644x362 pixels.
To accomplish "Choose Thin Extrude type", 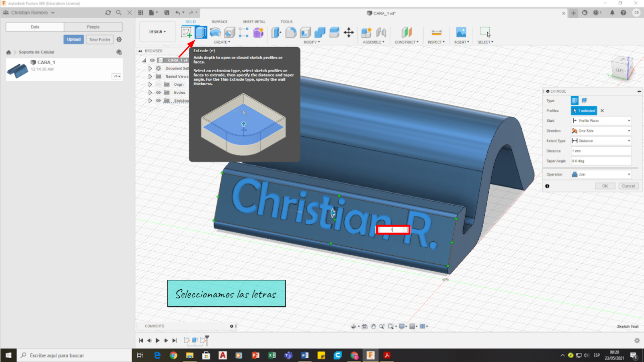I will [x=584, y=101].
